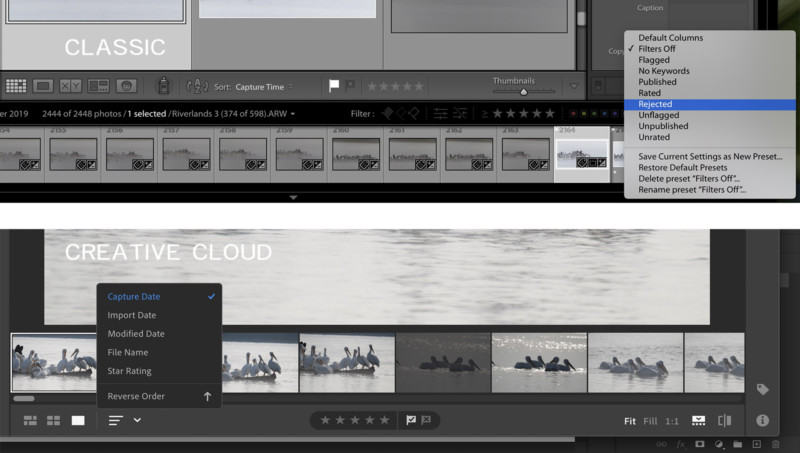Filter by rejected photos in Filter bar
Viewport: 800px width, 453px height.
pyautogui.click(x=414, y=113)
